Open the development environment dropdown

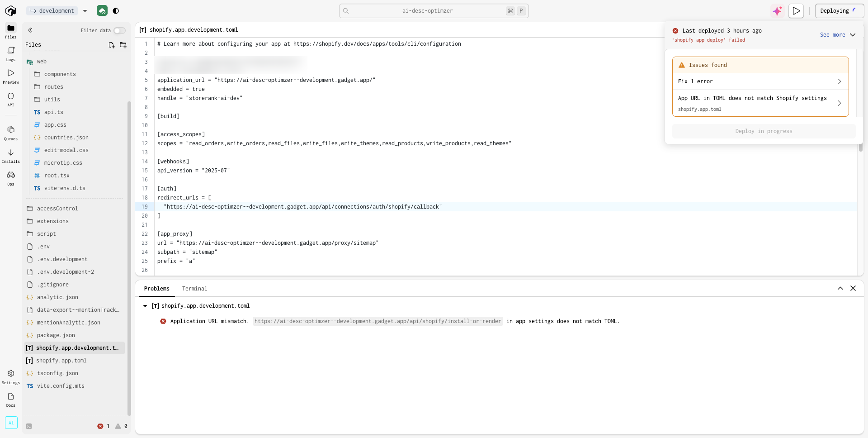pos(85,11)
